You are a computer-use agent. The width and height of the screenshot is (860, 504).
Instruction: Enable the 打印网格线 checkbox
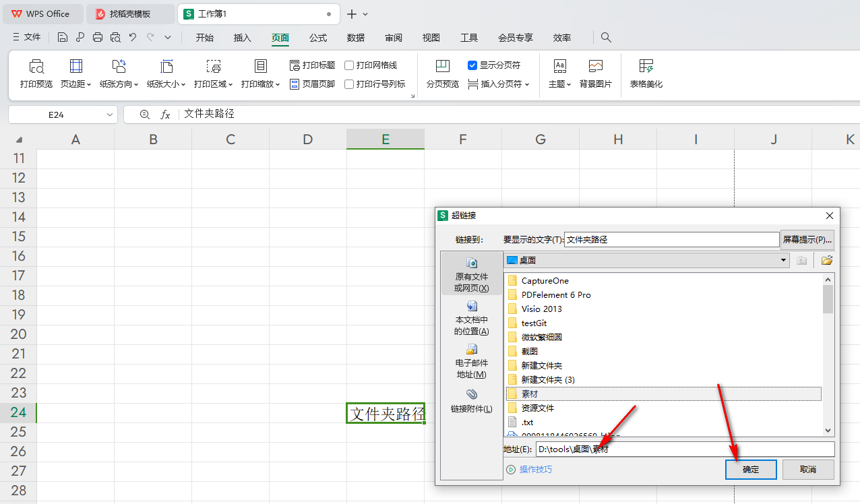(349, 65)
